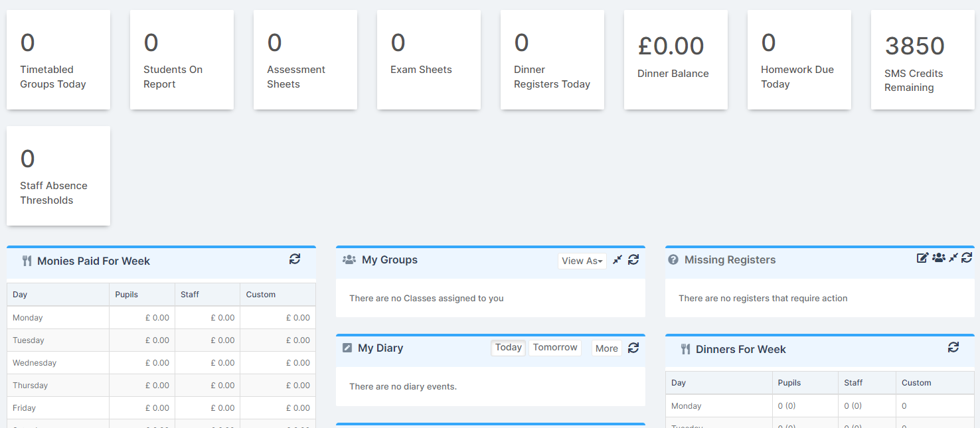Click the edit icon in Missing Registers
This screenshot has height=428, width=980.
pos(922,257)
